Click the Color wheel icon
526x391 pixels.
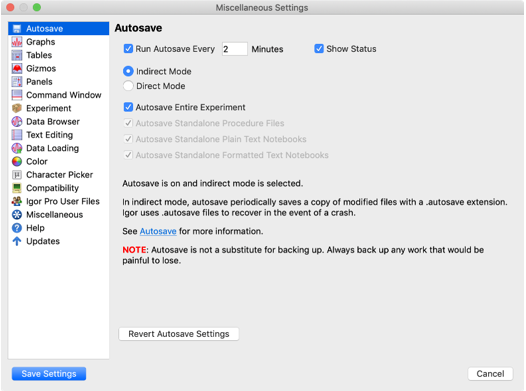click(17, 161)
